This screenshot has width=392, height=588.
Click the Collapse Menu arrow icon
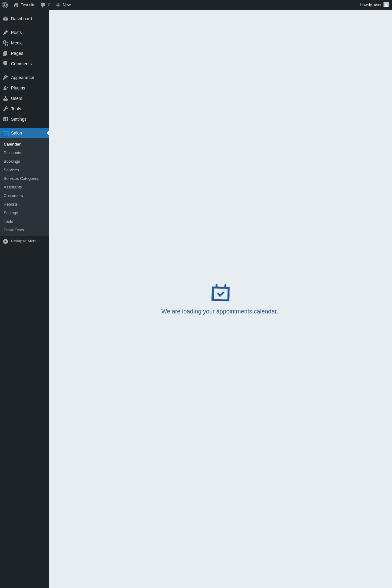(6, 241)
